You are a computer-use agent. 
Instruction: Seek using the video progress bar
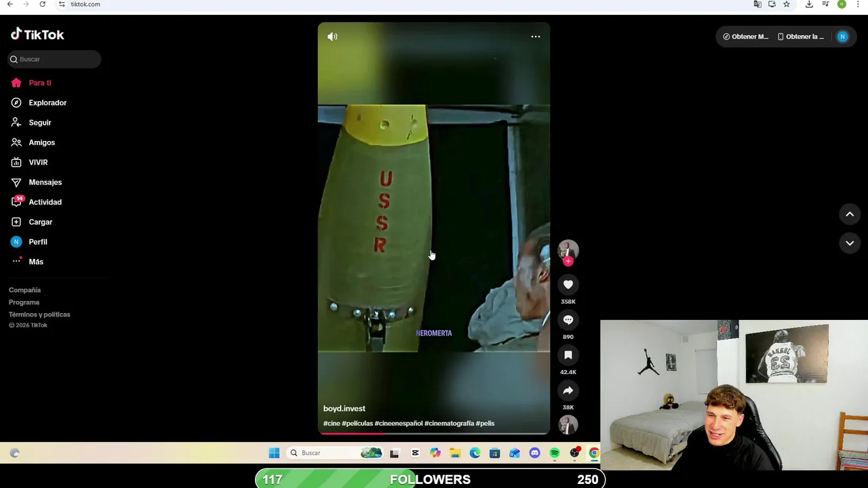pyautogui.click(x=434, y=433)
